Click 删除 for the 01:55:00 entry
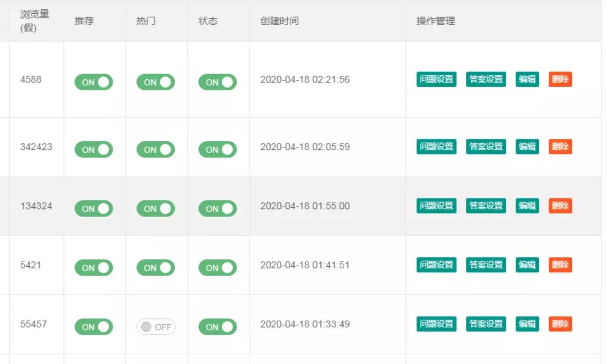This screenshot has width=607, height=364. point(560,206)
